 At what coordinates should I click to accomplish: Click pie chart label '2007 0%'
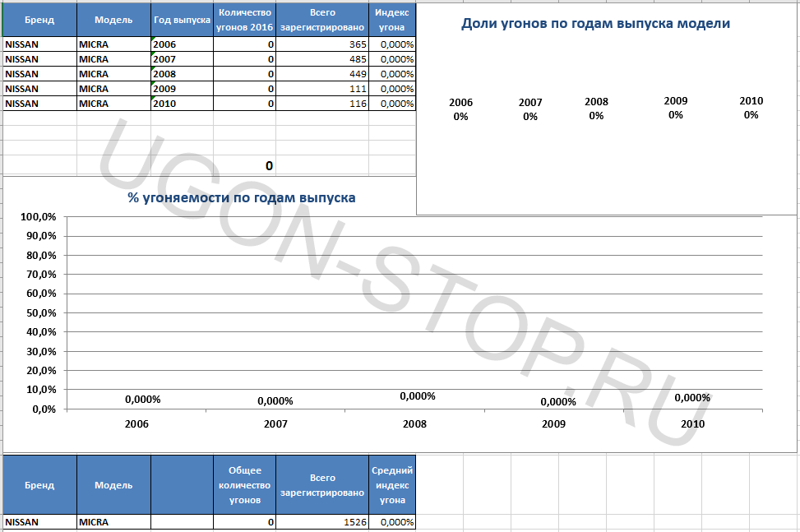coord(530,109)
